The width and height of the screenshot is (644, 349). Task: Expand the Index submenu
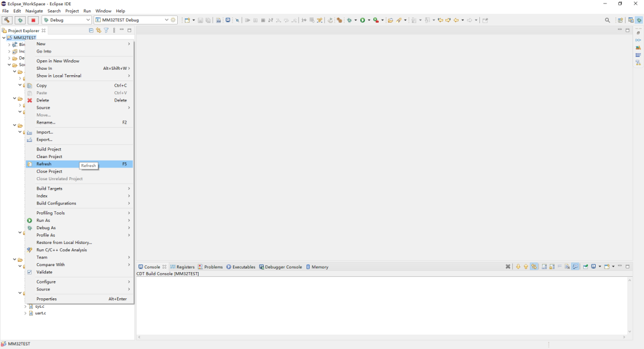click(x=80, y=196)
